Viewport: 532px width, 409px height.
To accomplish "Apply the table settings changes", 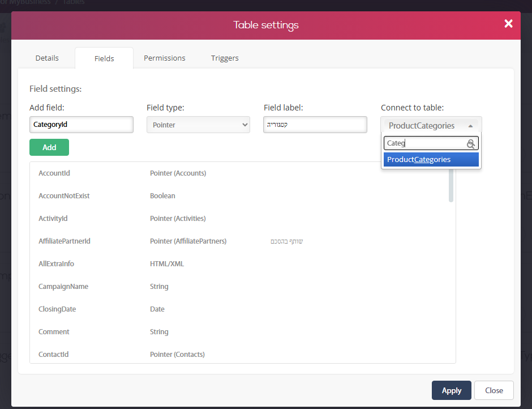I will 451,390.
